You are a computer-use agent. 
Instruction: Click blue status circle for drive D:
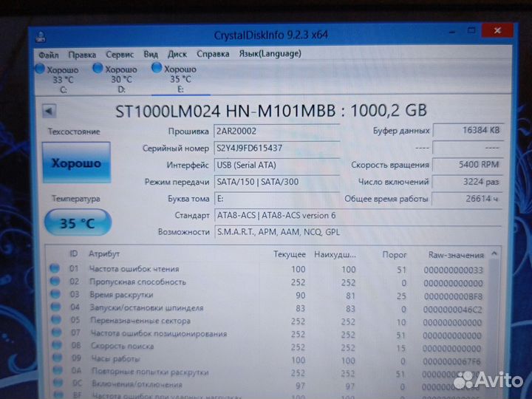pyautogui.click(x=98, y=68)
